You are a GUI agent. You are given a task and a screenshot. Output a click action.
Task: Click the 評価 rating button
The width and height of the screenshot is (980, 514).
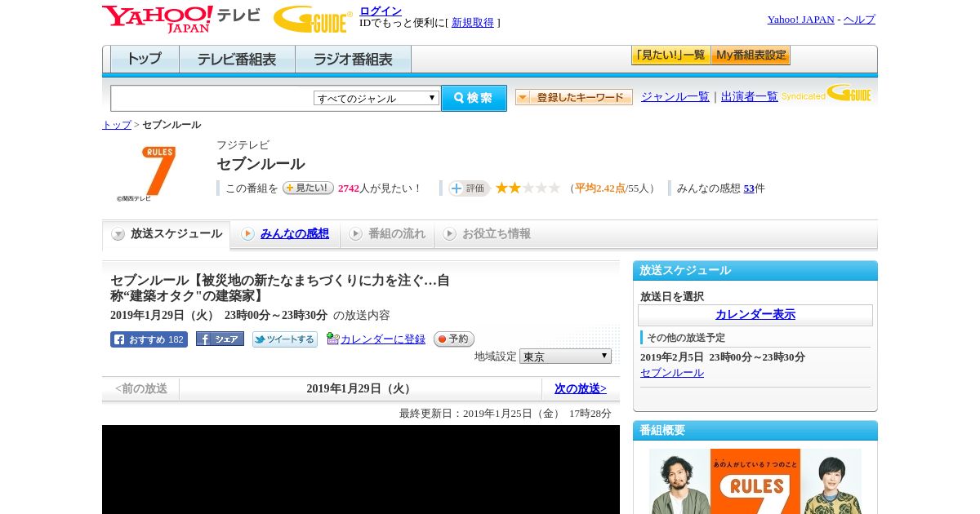click(469, 188)
